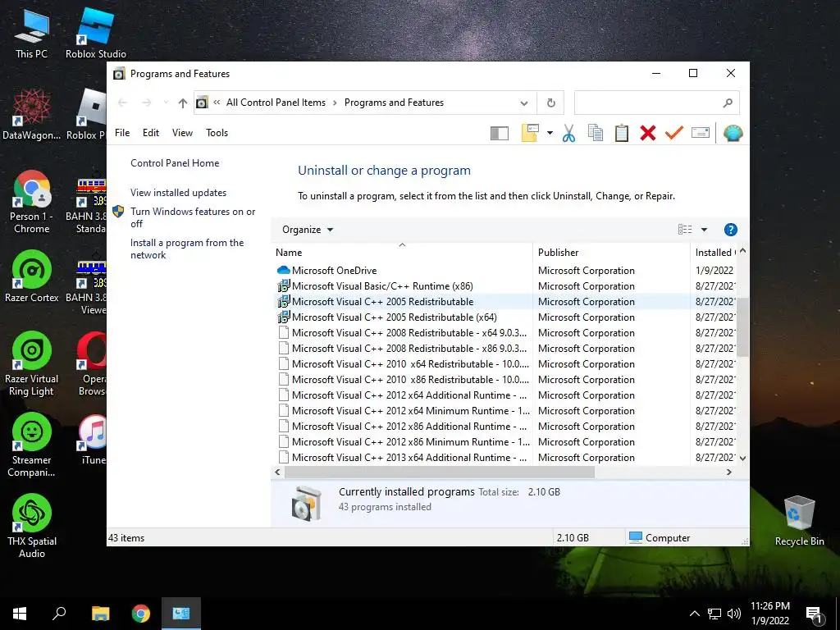Viewport: 840px width, 630px height.
Task: Select the DataWagon desktop shortcut
Action: point(31,115)
